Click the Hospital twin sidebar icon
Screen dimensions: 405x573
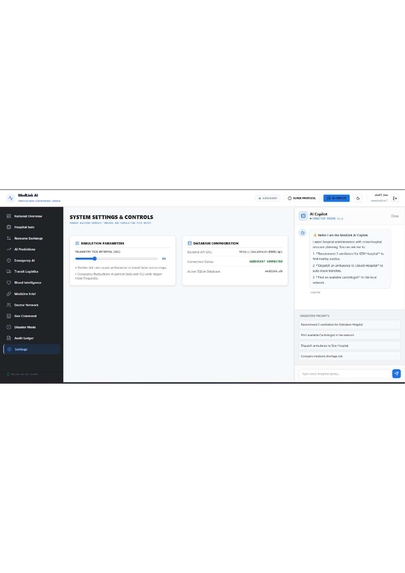pyautogui.click(x=9, y=227)
